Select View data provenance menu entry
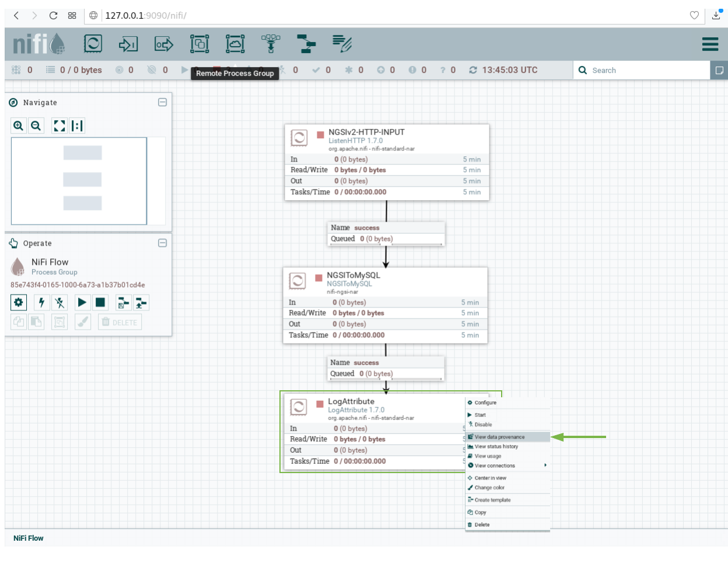 pyautogui.click(x=508, y=437)
